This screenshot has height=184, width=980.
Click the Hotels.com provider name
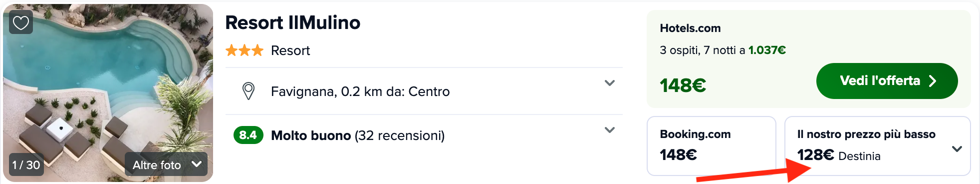tap(690, 28)
